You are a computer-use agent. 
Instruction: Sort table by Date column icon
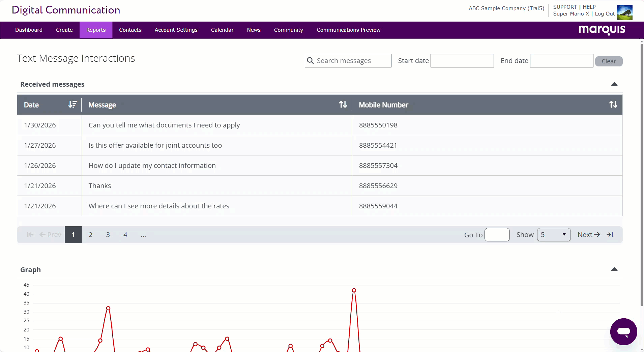tap(72, 105)
